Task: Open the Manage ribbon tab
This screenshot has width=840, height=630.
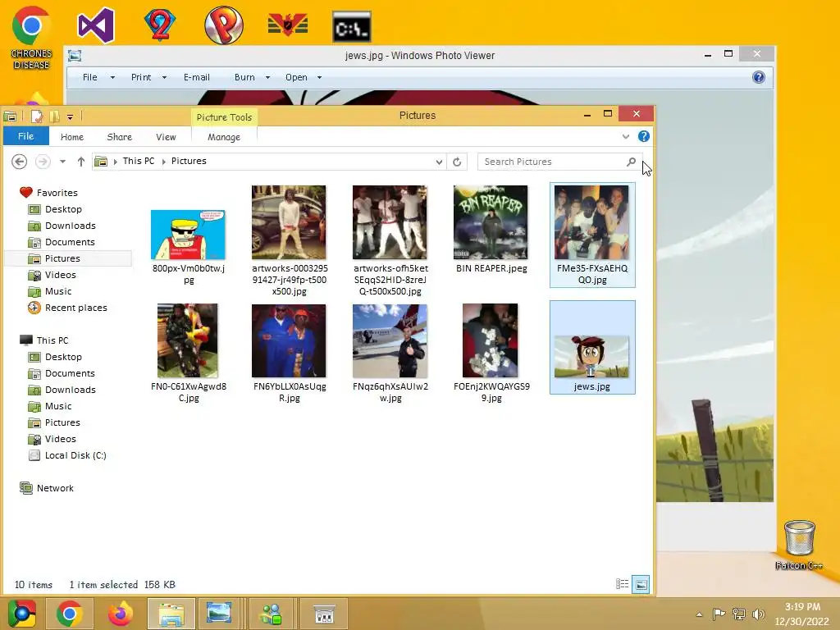Action: (x=224, y=137)
